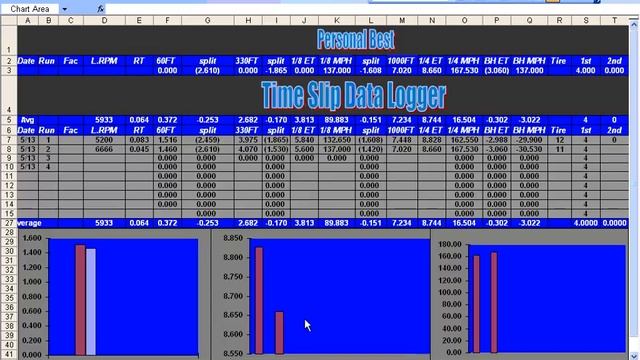
Task: Click the BH ET header in row 2
Action: 496,61
